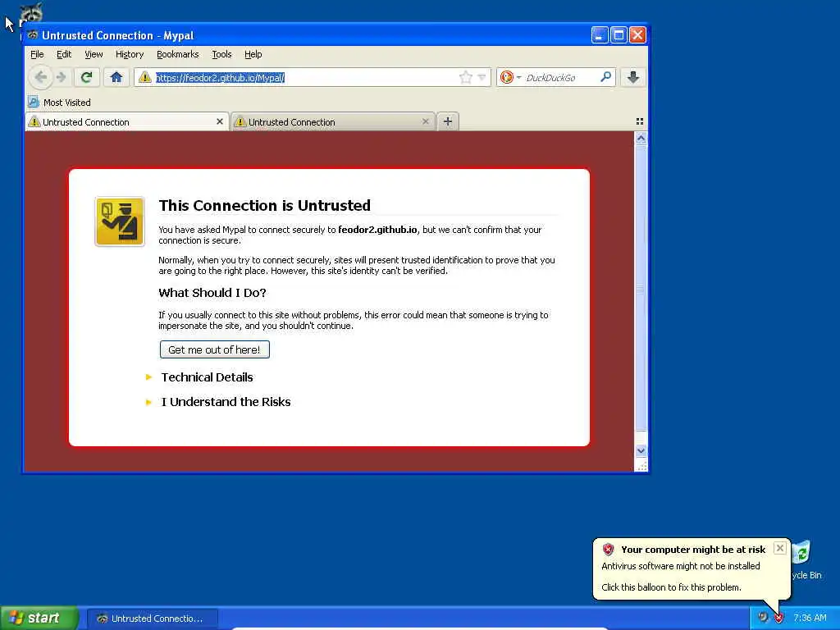The image size is (840, 630).
Task: Click the red security shield tray icon
Action: tap(779, 618)
